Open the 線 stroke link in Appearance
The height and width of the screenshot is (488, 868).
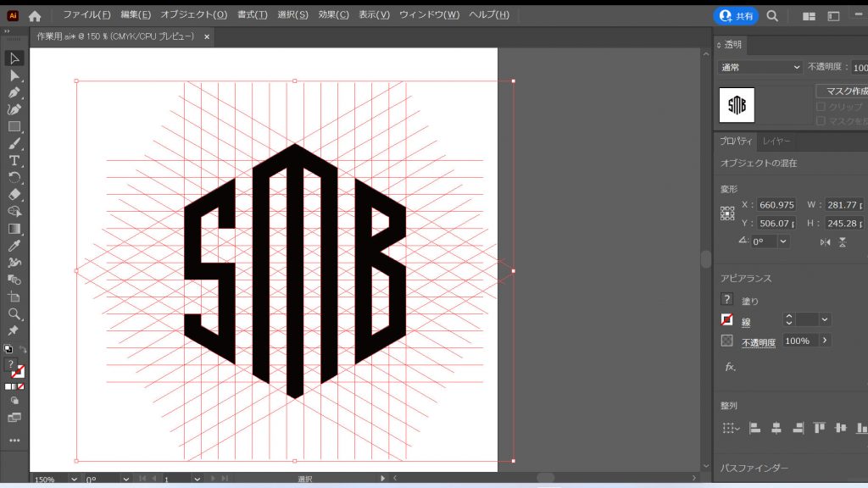pyautogui.click(x=746, y=322)
